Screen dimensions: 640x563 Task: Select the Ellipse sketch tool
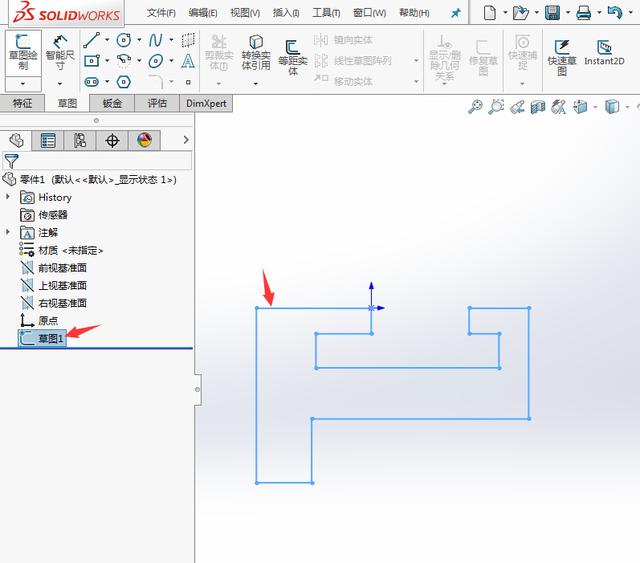click(x=156, y=61)
